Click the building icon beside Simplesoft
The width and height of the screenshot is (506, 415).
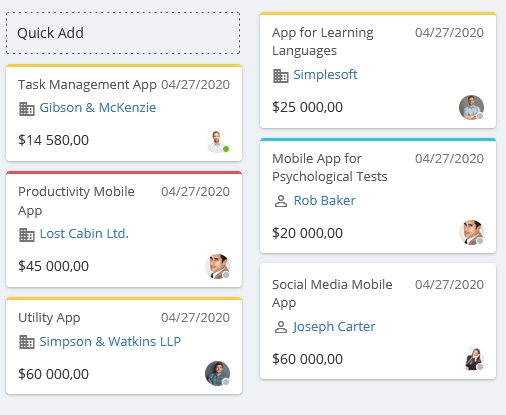(281, 76)
